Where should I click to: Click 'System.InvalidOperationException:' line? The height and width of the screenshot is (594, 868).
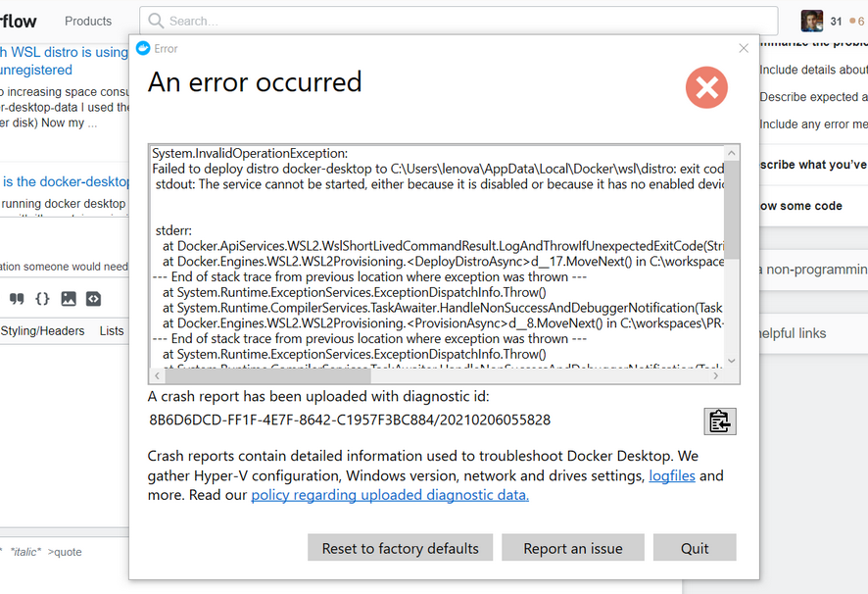(250, 154)
